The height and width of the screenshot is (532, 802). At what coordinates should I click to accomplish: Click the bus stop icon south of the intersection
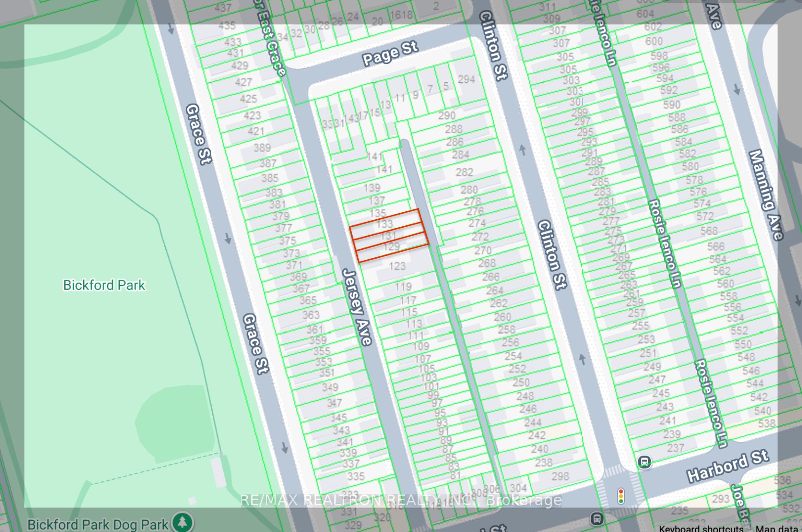point(596,519)
